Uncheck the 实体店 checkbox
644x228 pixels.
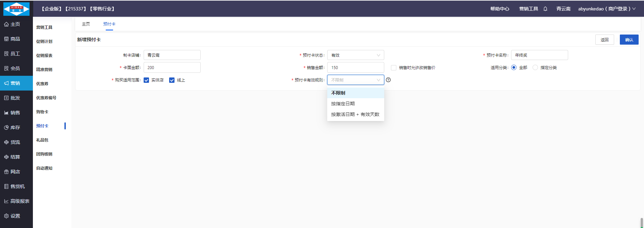click(x=146, y=80)
